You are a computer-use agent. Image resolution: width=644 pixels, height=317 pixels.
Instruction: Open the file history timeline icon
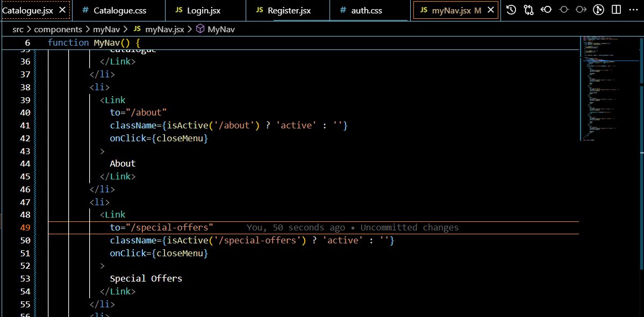(511, 10)
